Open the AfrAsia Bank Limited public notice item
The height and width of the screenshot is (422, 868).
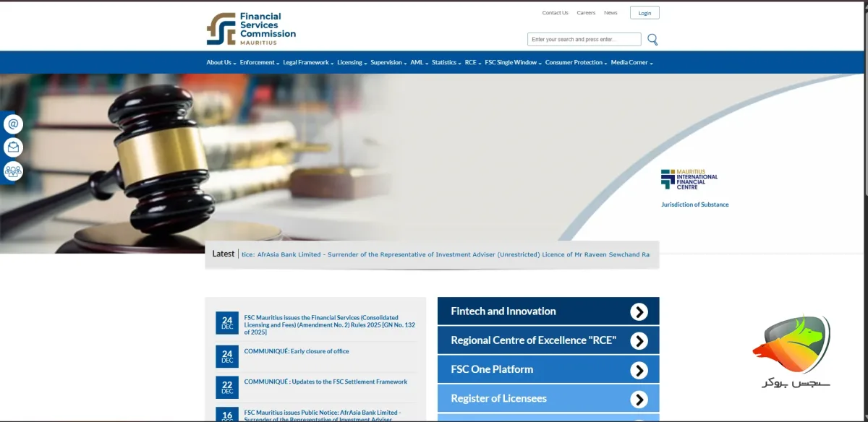pyautogui.click(x=321, y=415)
